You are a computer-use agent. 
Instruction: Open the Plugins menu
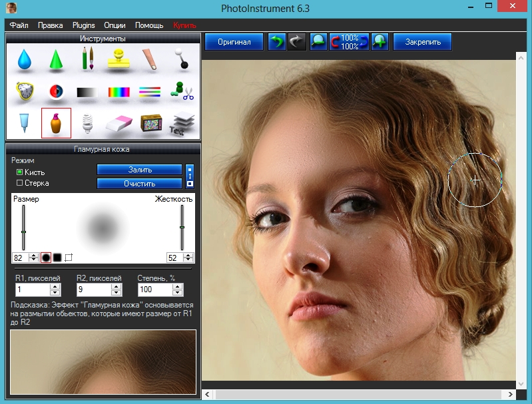pyautogui.click(x=83, y=25)
